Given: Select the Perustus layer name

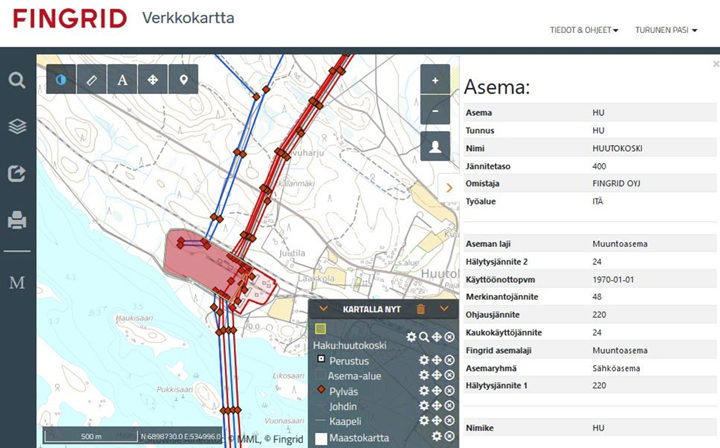Looking at the screenshot, I should click(349, 361).
